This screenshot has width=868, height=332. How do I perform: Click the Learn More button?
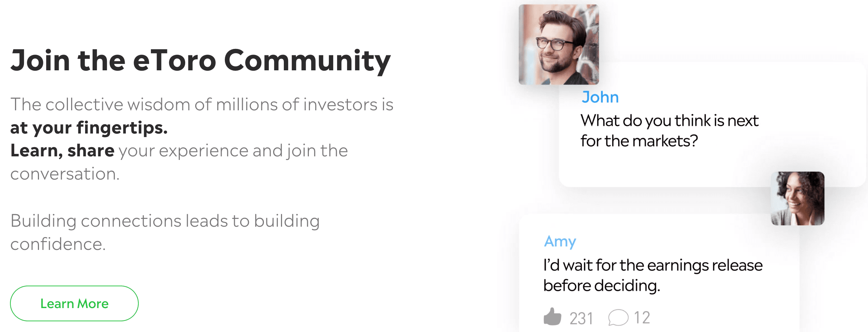pyautogui.click(x=74, y=303)
